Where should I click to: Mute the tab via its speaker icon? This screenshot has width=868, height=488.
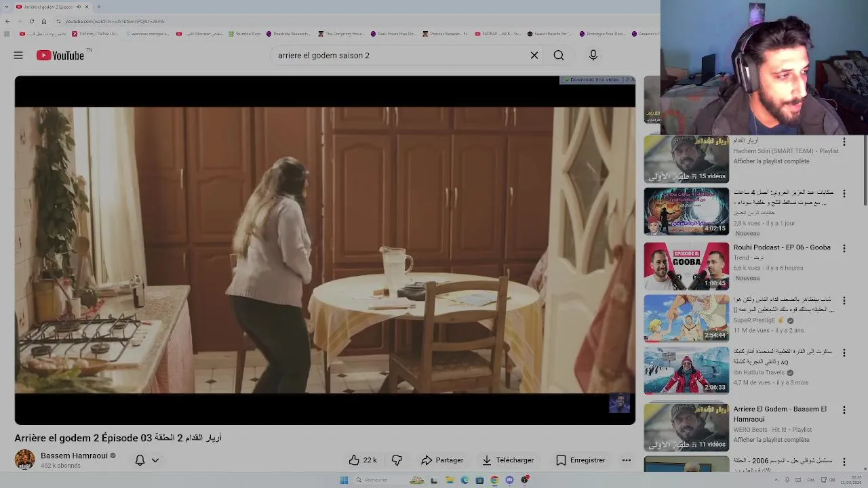pyautogui.click(x=78, y=7)
